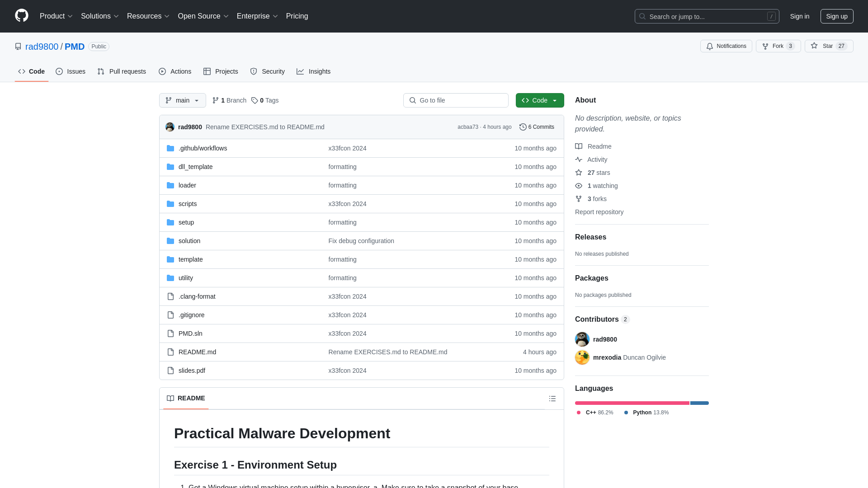Click the tag icon beside 0 Tags
This screenshot has height=488, width=868.
[x=255, y=100]
